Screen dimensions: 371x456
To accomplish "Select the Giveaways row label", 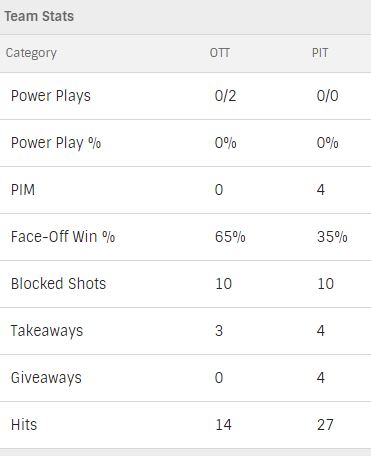I will point(46,378).
